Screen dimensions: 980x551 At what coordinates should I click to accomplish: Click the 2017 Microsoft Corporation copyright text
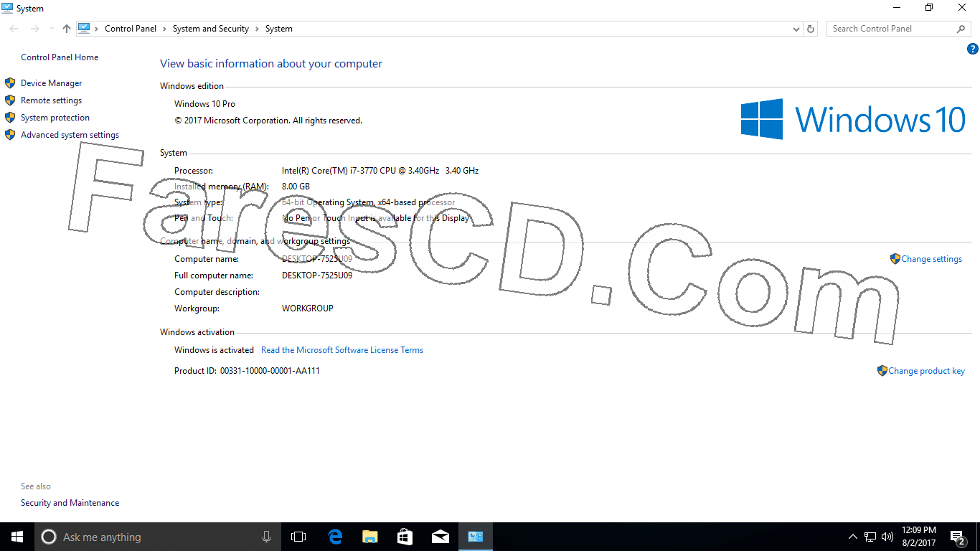[268, 121]
